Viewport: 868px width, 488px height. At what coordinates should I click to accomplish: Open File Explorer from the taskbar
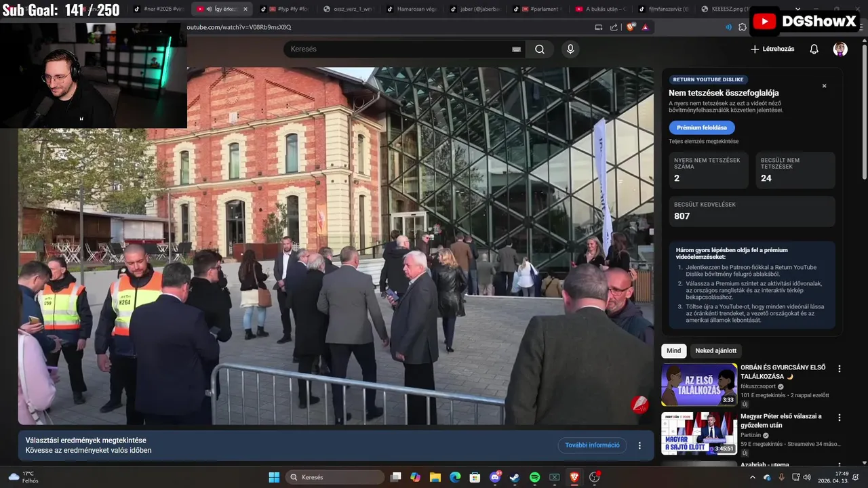point(435,477)
